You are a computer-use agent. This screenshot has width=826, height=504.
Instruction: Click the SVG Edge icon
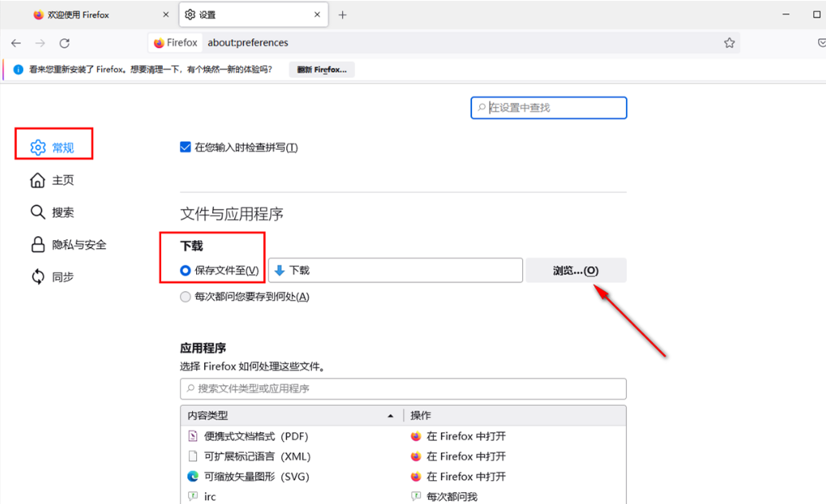[x=193, y=476]
